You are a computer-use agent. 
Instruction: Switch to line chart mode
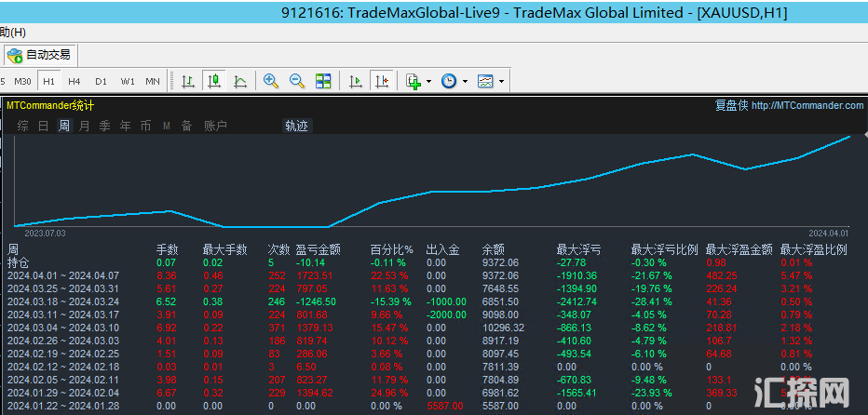coord(240,82)
